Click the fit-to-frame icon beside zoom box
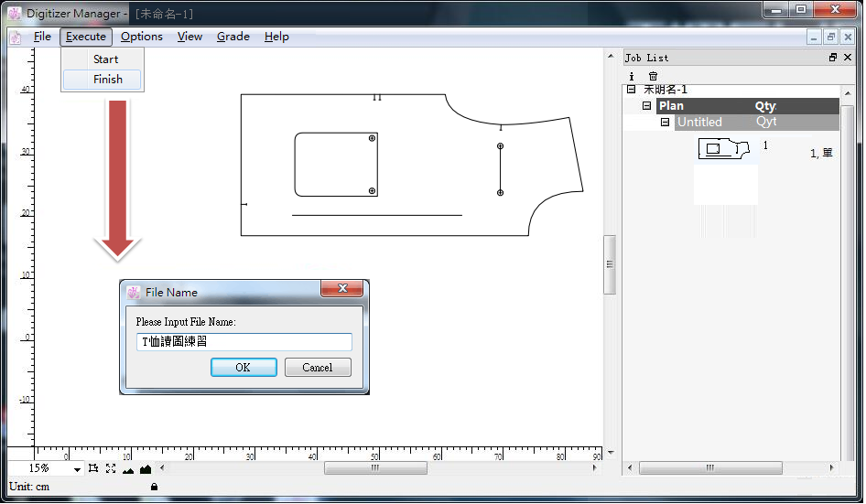 [x=93, y=468]
